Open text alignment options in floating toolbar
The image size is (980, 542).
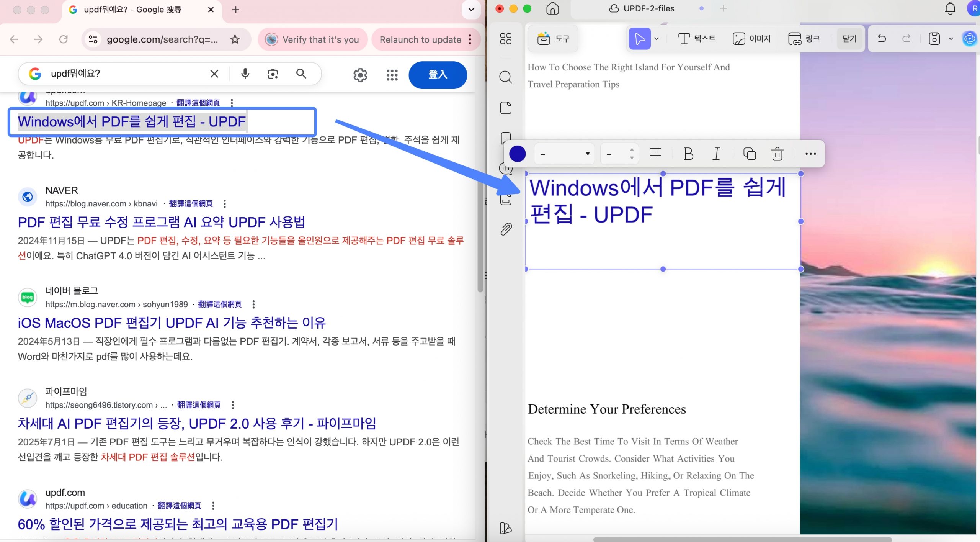pos(655,154)
